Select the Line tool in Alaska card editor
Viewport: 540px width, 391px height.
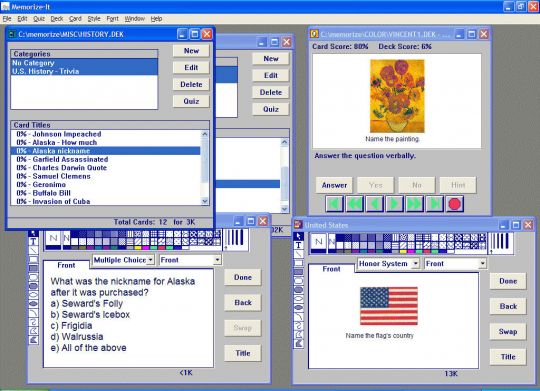click(x=33, y=250)
